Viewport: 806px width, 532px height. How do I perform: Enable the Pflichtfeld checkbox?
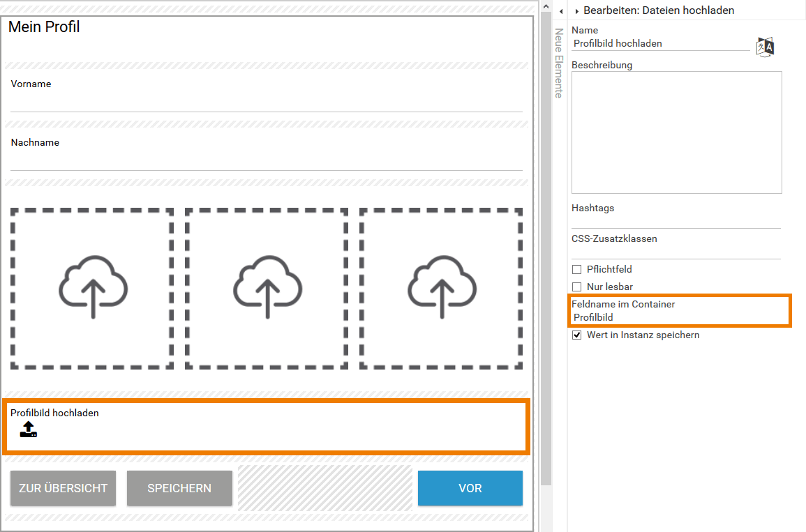tap(577, 270)
